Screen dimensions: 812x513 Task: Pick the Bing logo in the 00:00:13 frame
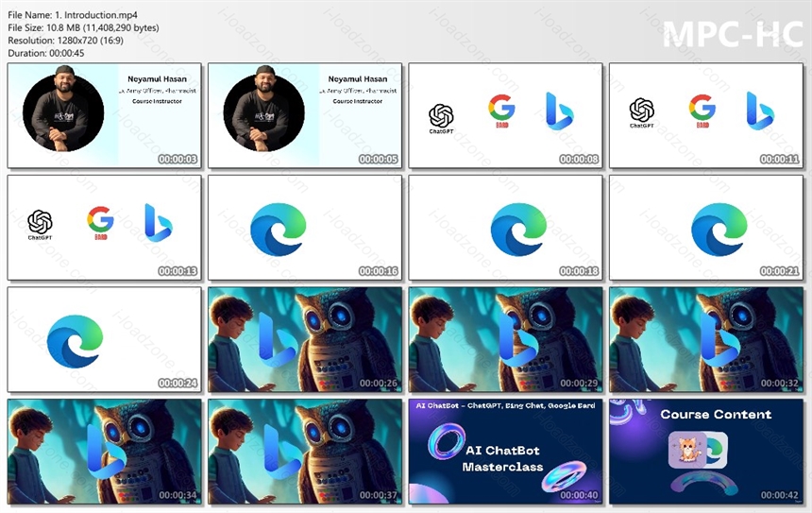click(158, 223)
